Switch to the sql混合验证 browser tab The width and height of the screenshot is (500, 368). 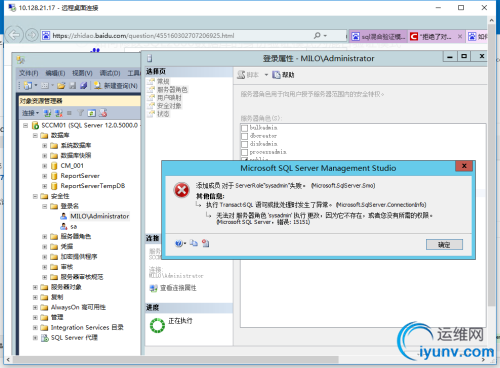click(378, 36)
